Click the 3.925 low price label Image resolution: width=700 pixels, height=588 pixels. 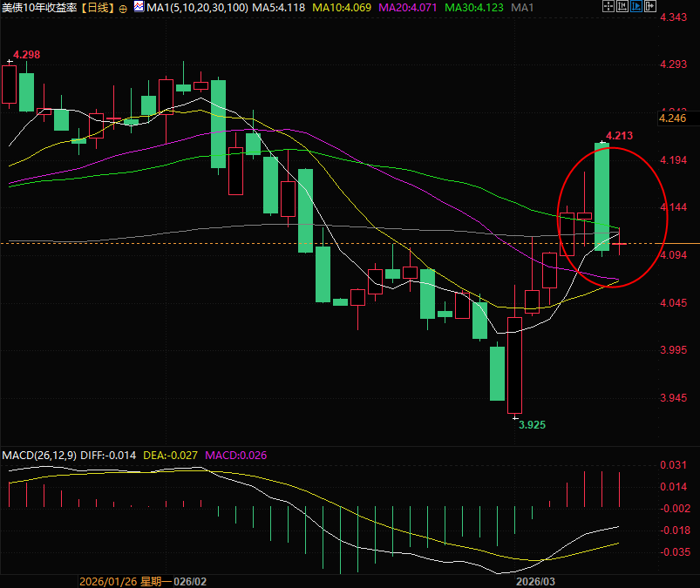(x=532, y=425)
